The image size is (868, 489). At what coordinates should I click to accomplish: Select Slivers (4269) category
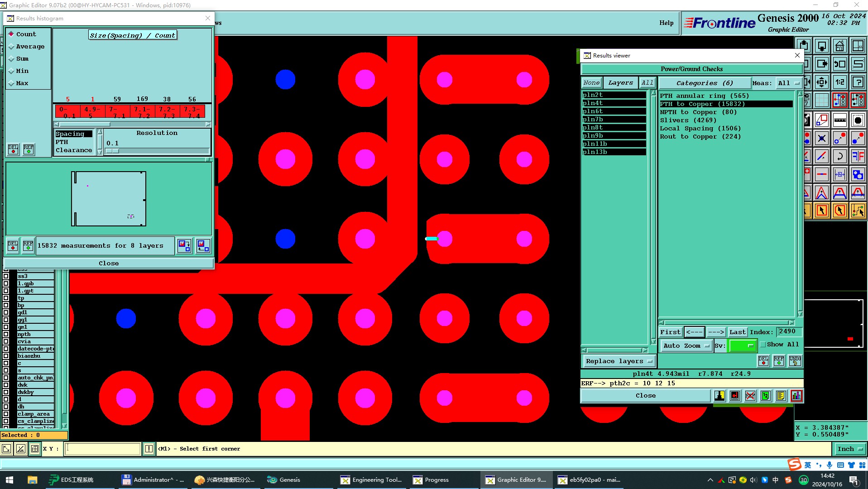pyautogui.click(x=726, y=120)
